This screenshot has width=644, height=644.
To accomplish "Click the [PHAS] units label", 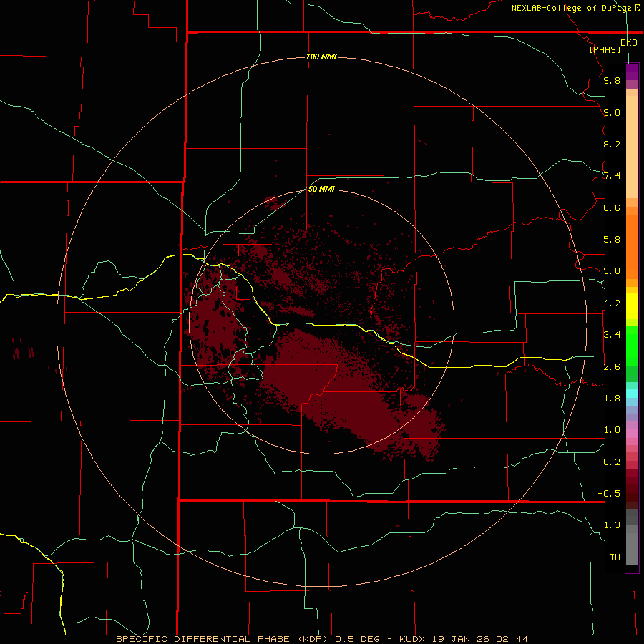I will tap(605, 49).
